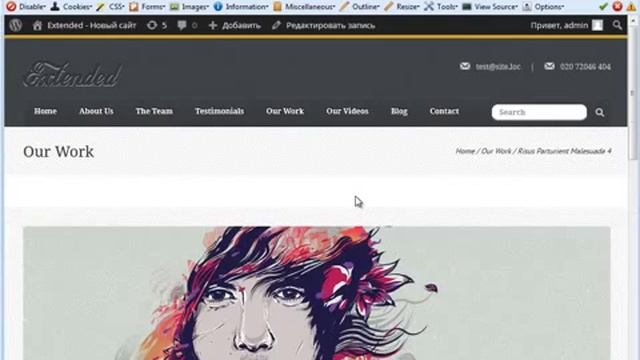Click the Home breadcrumb link

[465, 151]
